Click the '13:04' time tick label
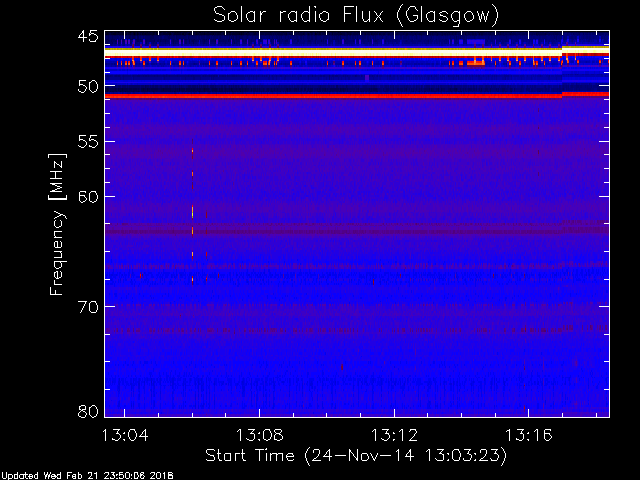Viewport: 640px width, 480px height. pyautogui.click(x=125, y=435)
